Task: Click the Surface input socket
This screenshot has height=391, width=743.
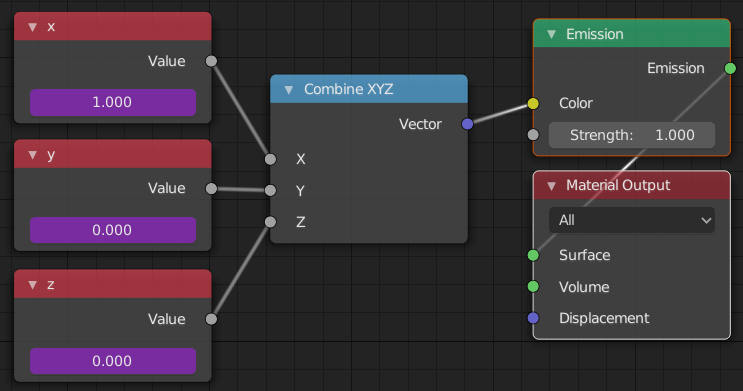Action: tap(533, 255)
